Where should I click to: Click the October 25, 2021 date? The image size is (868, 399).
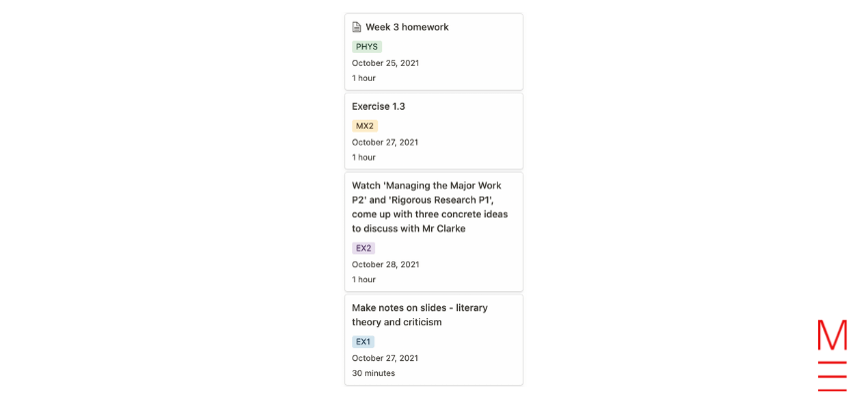pos(385,63)
